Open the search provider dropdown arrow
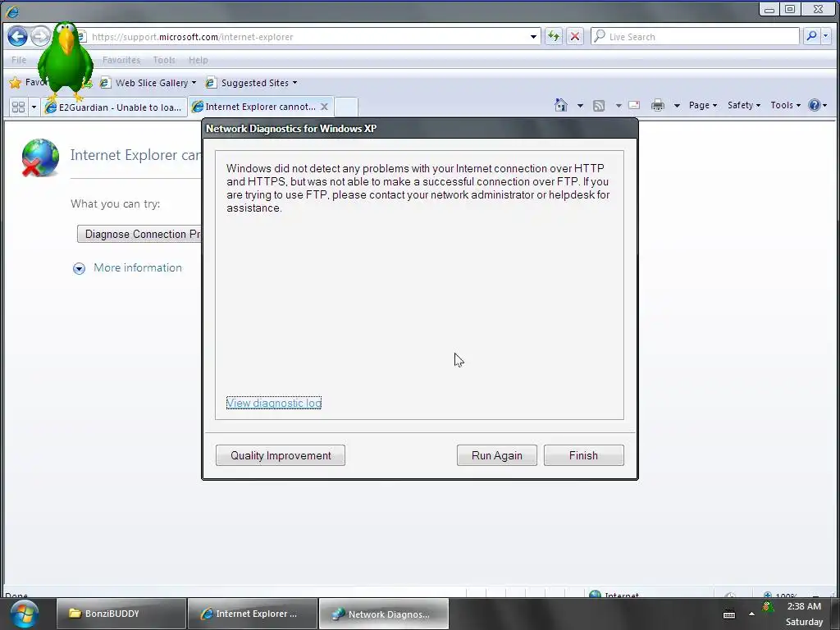 click(825, 36)
